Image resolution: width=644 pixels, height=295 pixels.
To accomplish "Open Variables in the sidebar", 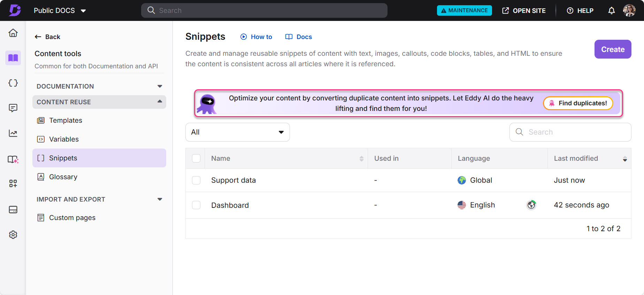I will click(x=99, y=139).
